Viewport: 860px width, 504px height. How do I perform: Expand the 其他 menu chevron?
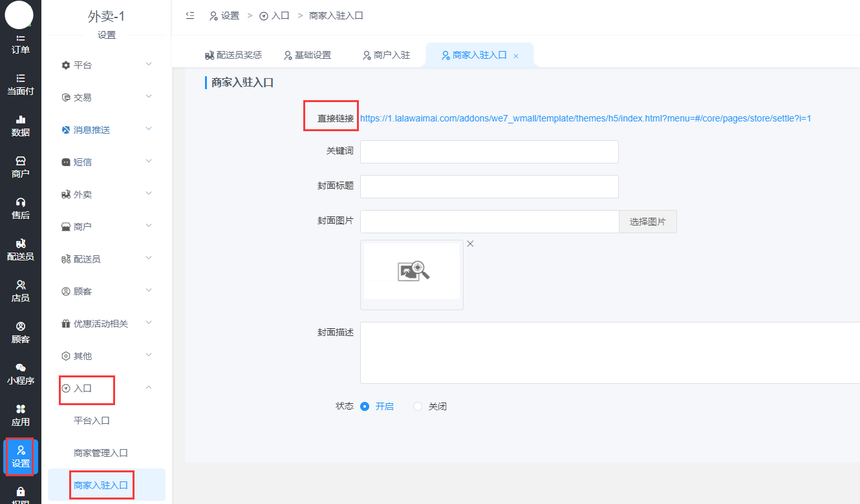(x=149, y=355)
